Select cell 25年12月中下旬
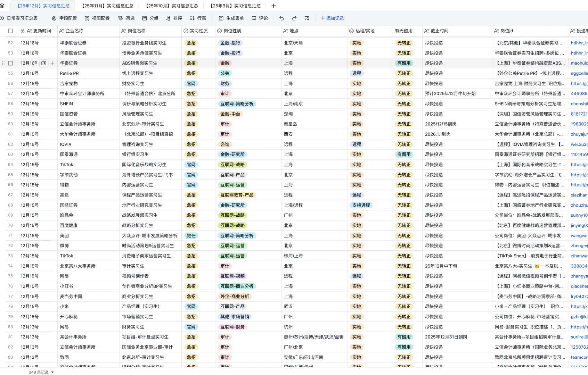 [457, 266]
